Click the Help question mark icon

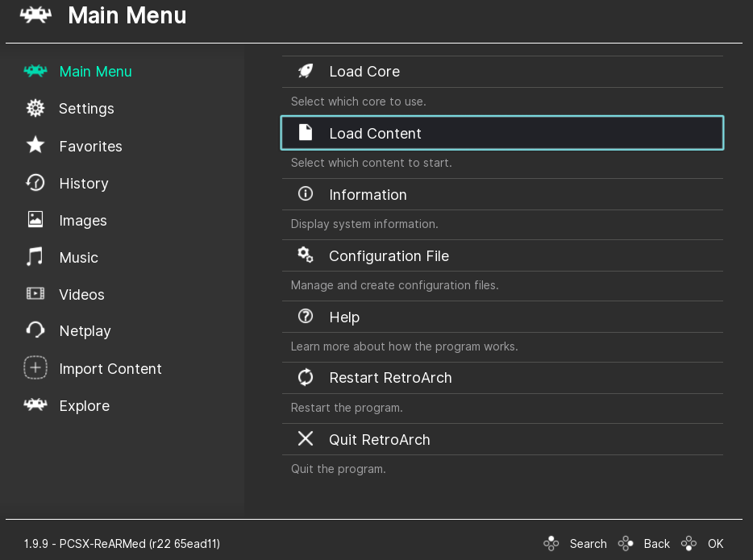click(x=306, y=317)
